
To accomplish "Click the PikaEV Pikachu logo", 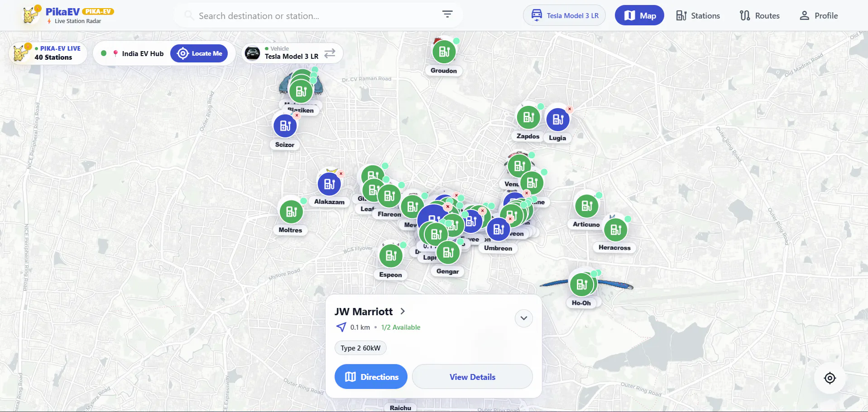I will [x=30, y=14].
